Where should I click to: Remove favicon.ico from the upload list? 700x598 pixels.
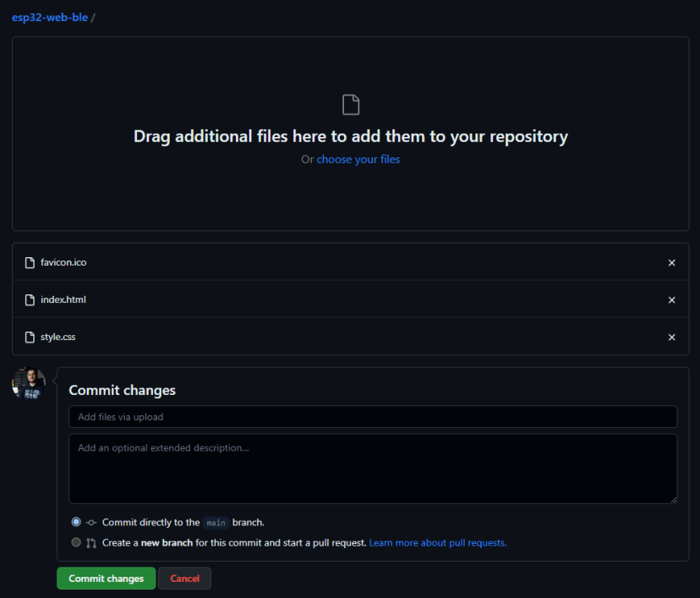tap(671, 262)
